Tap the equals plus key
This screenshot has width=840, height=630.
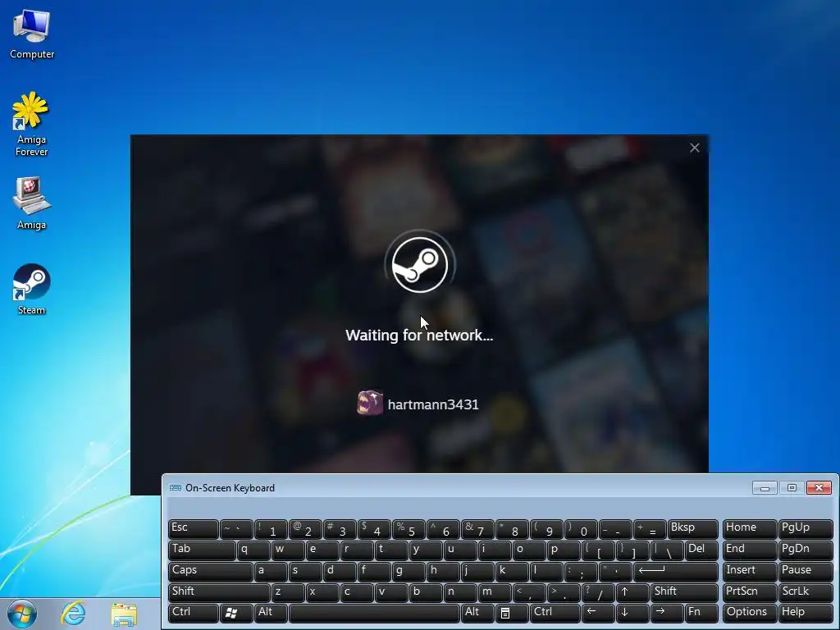[650, 529]
